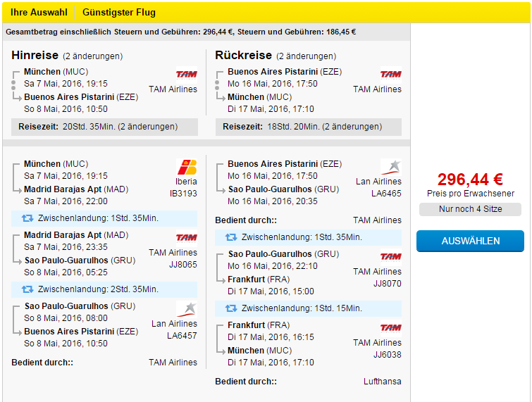Screen dimensions: 532x402
Task: Click the Gesamtbetrag summary line
Action: (181, 32)
